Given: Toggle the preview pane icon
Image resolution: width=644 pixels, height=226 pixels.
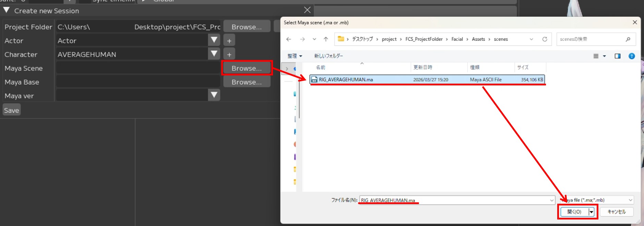Looking at the screenshot, I should tap(617, 56).
